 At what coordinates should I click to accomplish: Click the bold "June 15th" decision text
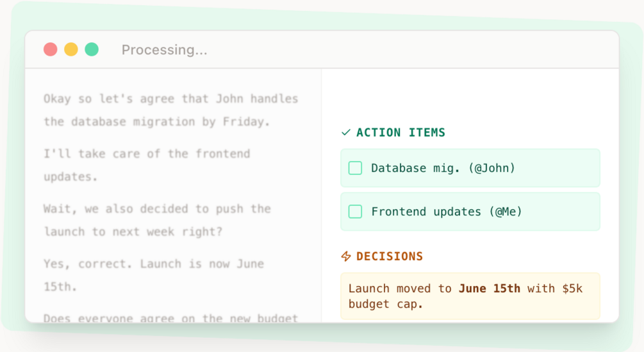click(489, 289)
